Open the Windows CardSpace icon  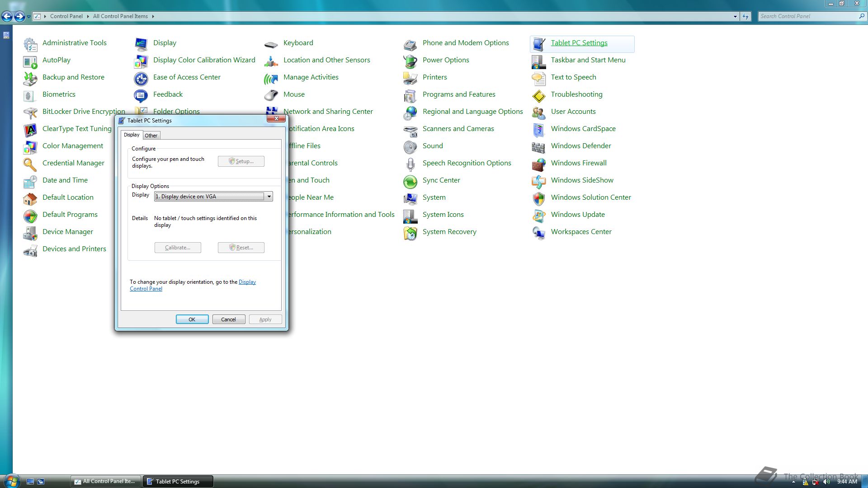pyautogui.click(x=539, y=130)
